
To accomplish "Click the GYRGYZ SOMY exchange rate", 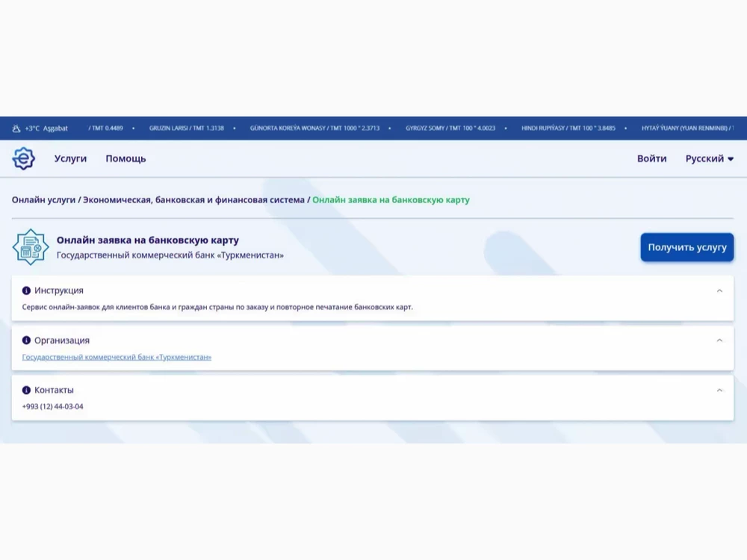I will (450, 128).
